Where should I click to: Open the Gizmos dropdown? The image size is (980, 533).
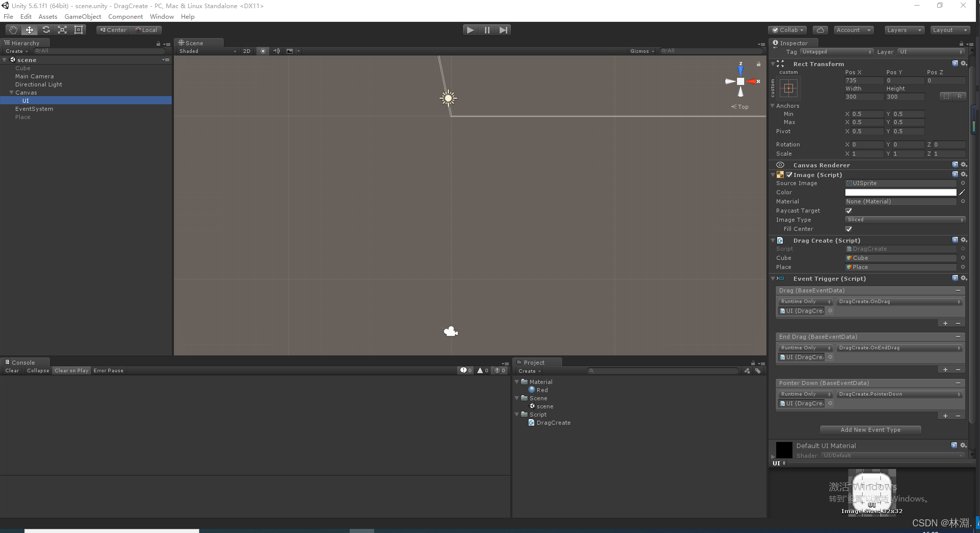coord(642,51)
